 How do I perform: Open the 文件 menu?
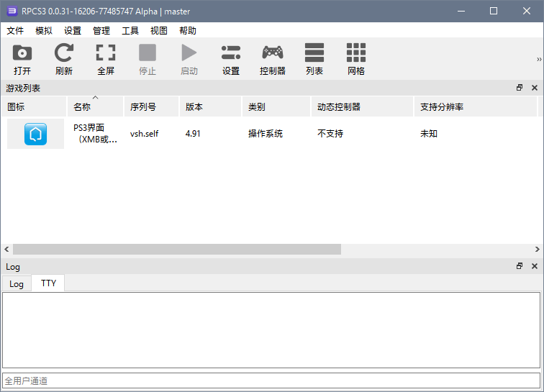15,31
